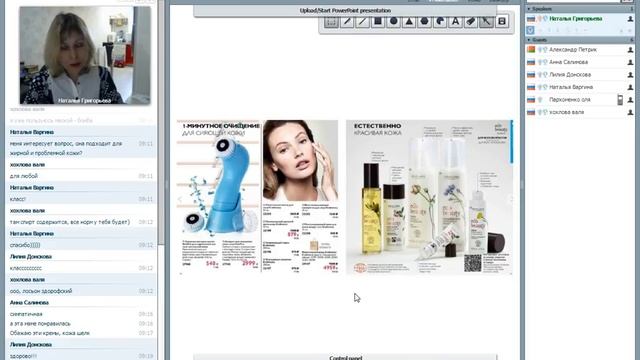The width and height of the screenshot is (640, 360).
Task: Select the pointer arrow tool
Action: (x=486, y=21)
